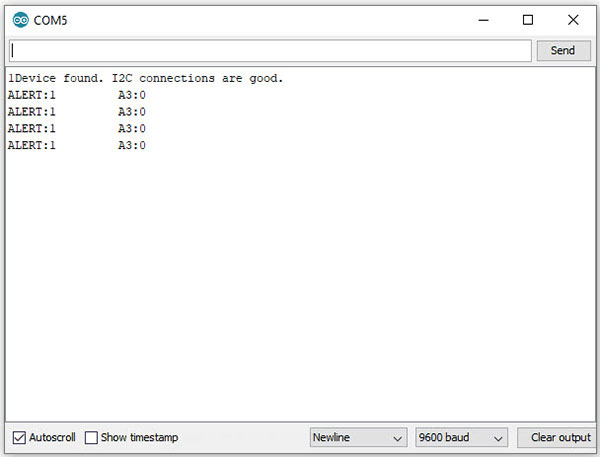Click the chevron on the Newline dropdown
This screenshot has height=457, width=600.
coord(398,439)
